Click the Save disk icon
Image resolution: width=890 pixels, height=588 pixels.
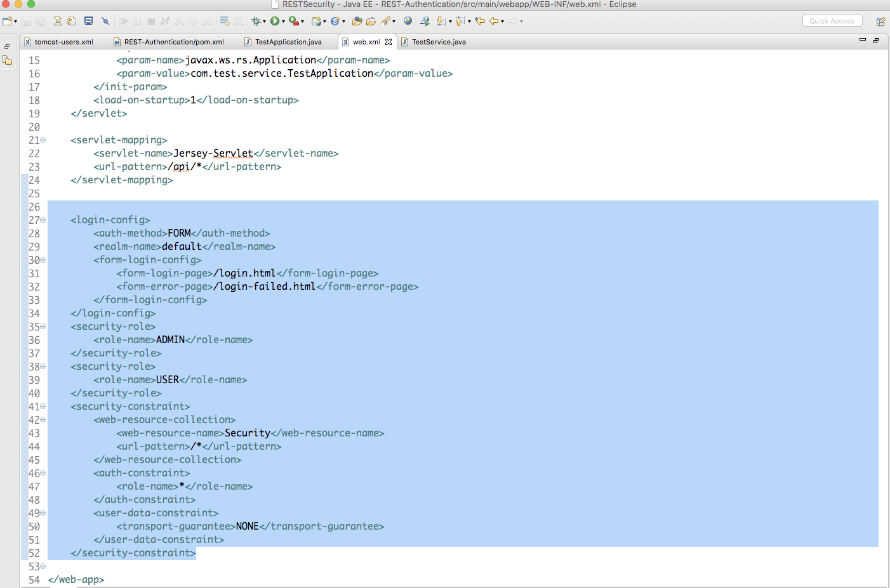pos(26,21)
